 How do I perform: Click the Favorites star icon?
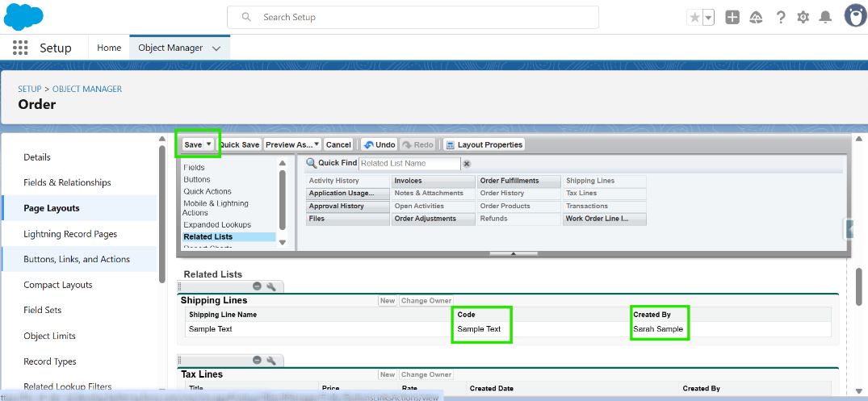click(x=694, y=17)
